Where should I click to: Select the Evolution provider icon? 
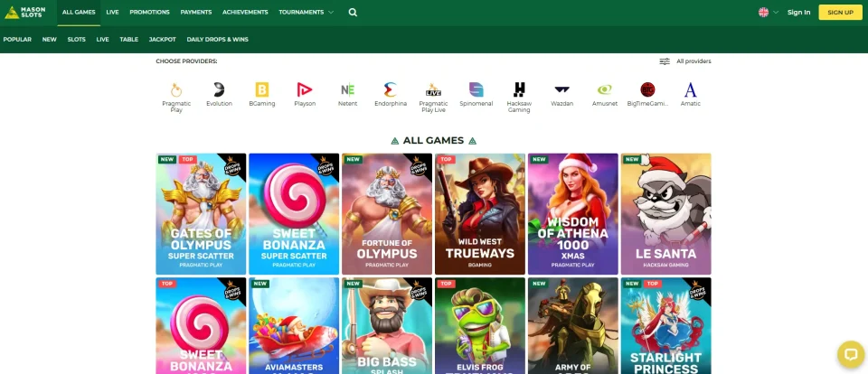219,89
